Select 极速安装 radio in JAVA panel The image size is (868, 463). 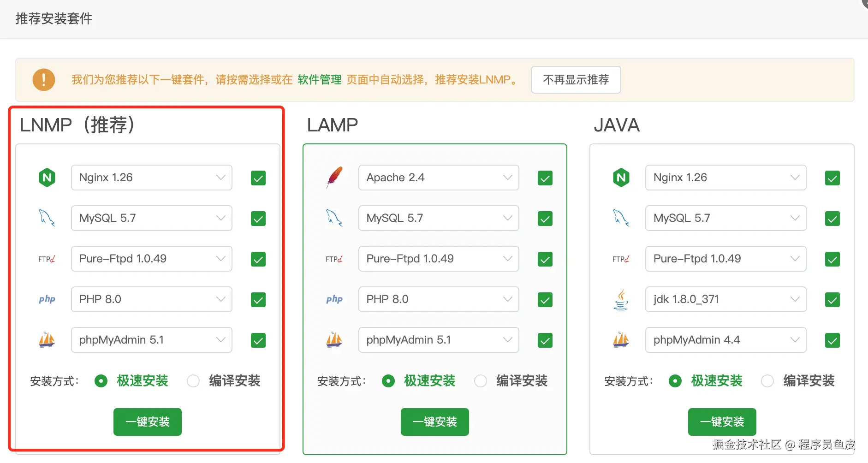[675, 381]
